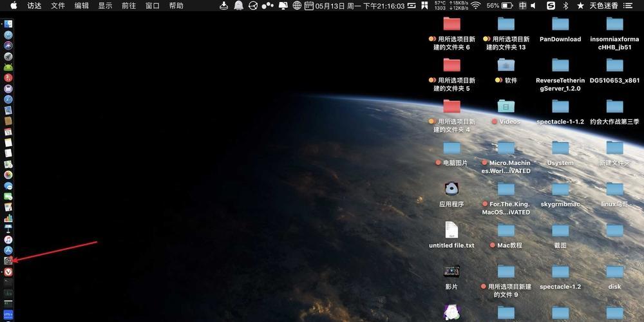The width and height of the screenshot is (644, 322).
Task: Open the 显示 menu
Action: pos(105,6)
